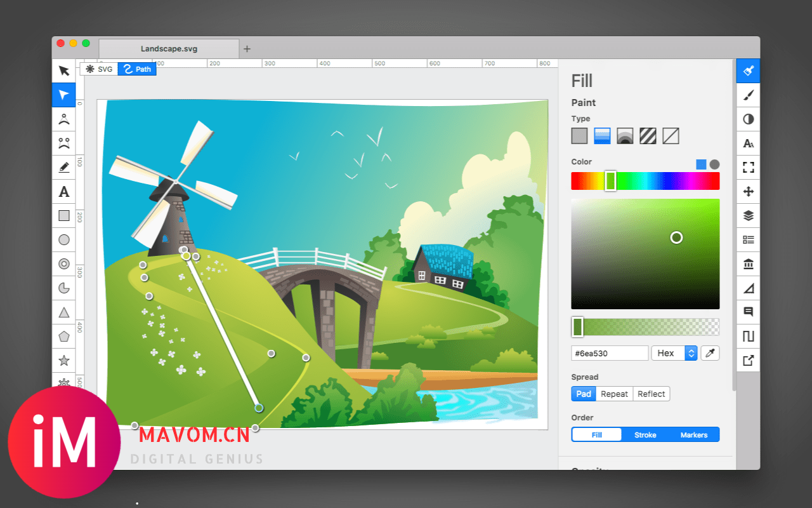Select the blue square color stop indicator
This screenshot has height=508, width=812.
click(x=701, y=164)
